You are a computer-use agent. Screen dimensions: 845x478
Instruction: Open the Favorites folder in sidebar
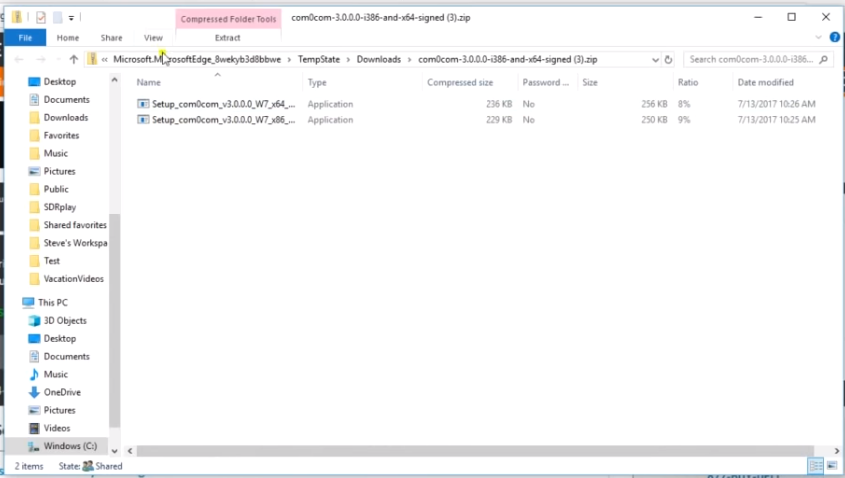coord(61,135)
